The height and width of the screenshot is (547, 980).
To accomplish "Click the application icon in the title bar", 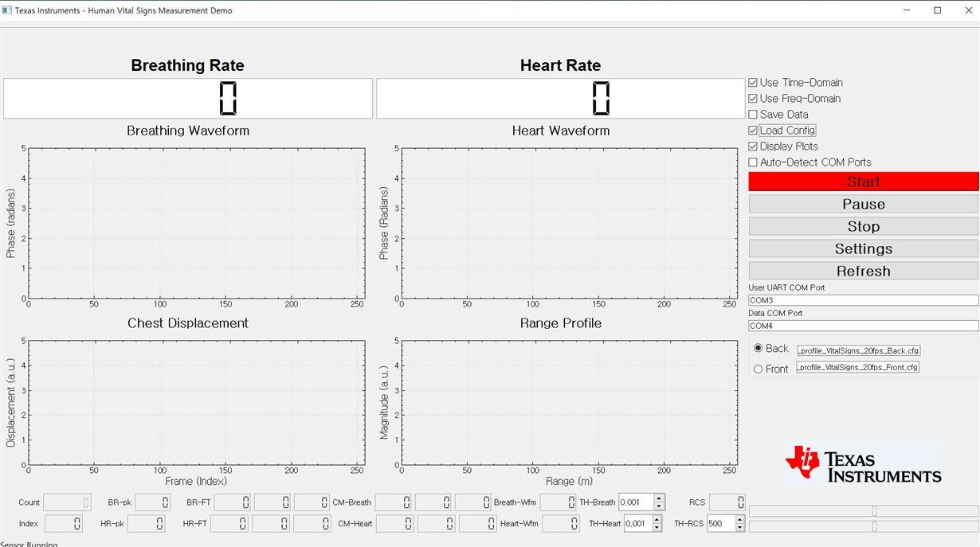I will click(x=7, y=10).
